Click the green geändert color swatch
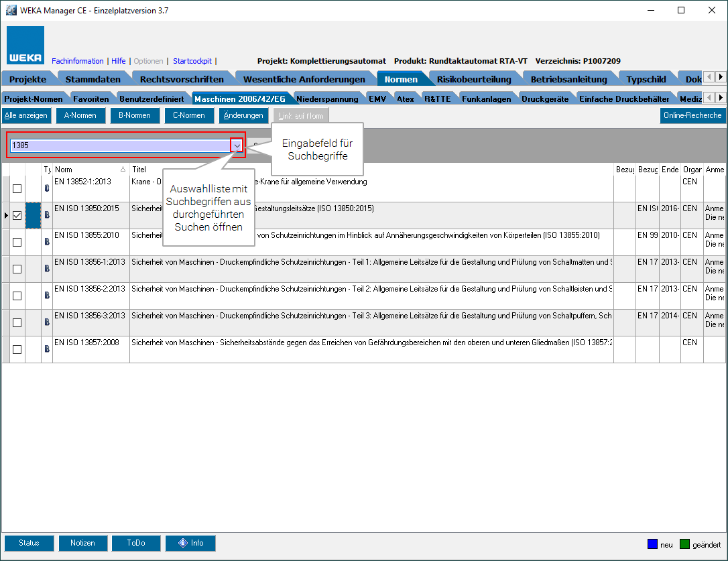 click(684, 544)
